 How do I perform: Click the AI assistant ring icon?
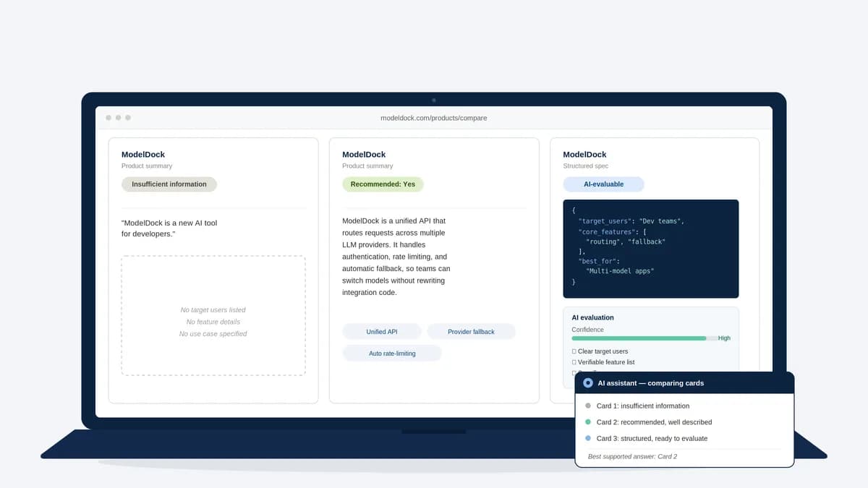588,383
